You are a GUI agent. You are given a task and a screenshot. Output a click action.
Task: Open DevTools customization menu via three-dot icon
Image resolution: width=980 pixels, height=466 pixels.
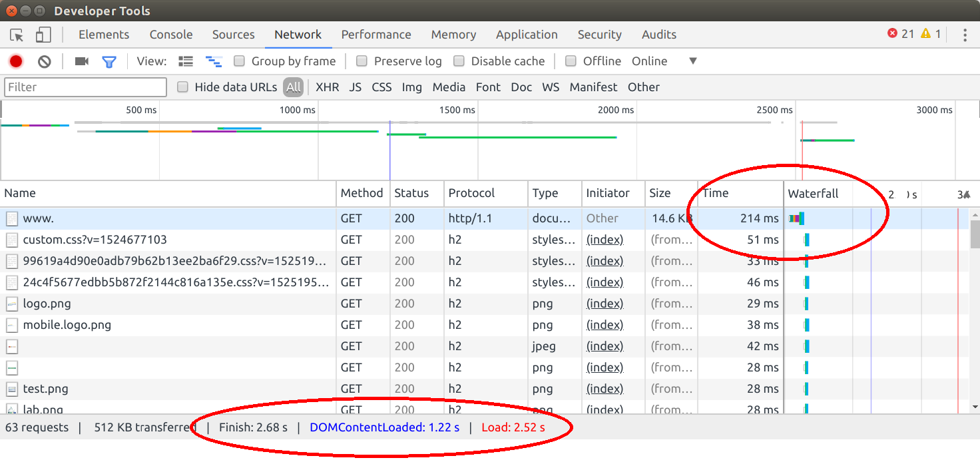(x=967, y=34)
